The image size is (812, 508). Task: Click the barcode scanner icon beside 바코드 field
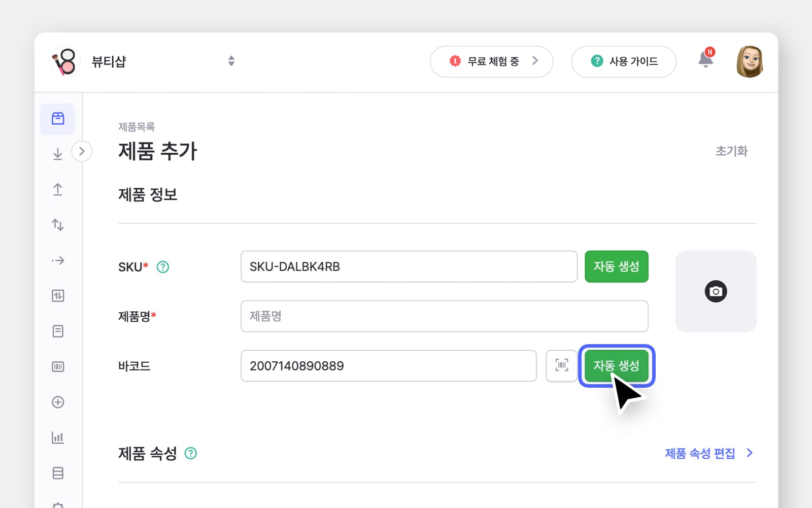(561, 365)
